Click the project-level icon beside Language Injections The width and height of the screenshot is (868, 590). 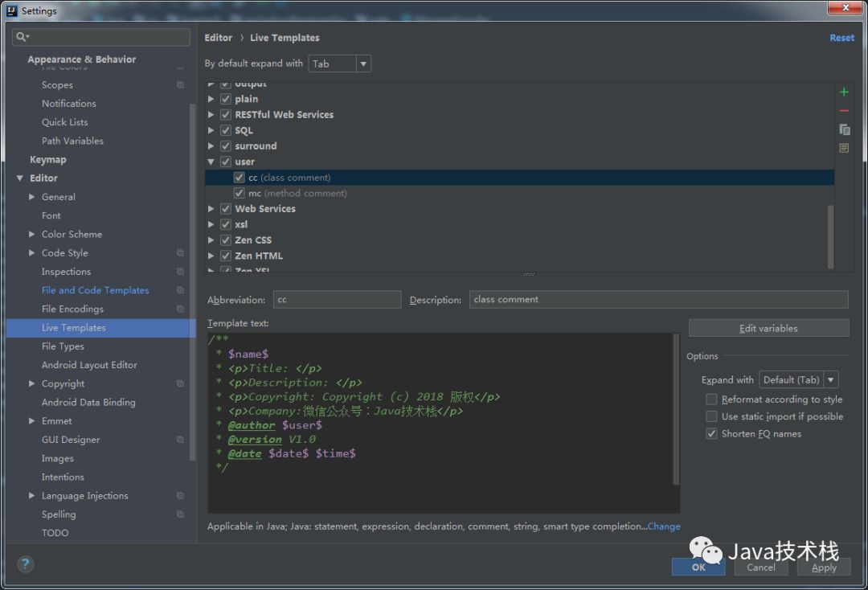click(180, 495)
